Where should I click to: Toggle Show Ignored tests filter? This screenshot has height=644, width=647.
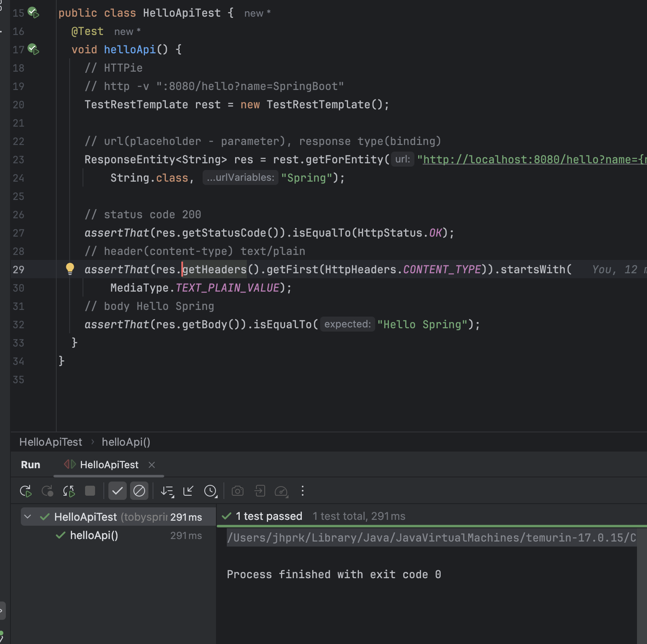click(139, 491)
